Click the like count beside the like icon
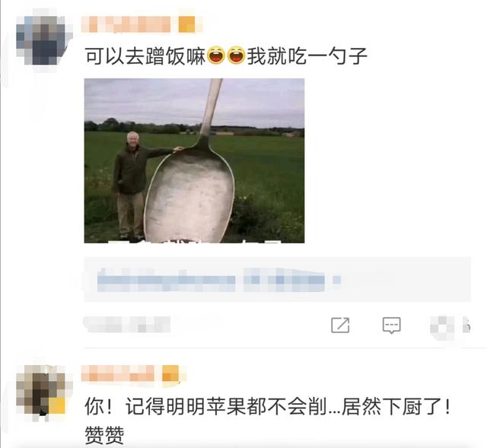 466,326
